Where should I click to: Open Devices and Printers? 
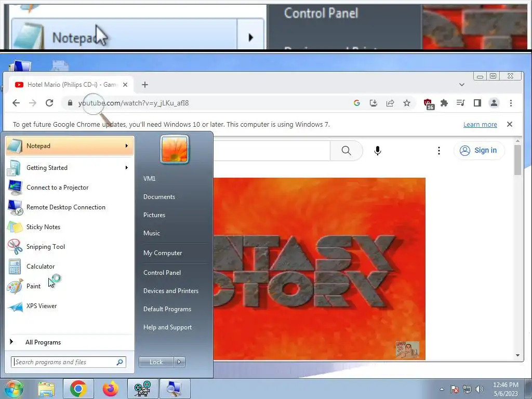[x=170, y=291]
